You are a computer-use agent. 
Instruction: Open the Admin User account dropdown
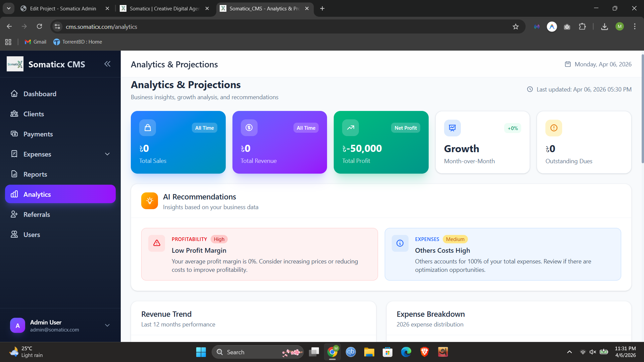tap(107, 325)
